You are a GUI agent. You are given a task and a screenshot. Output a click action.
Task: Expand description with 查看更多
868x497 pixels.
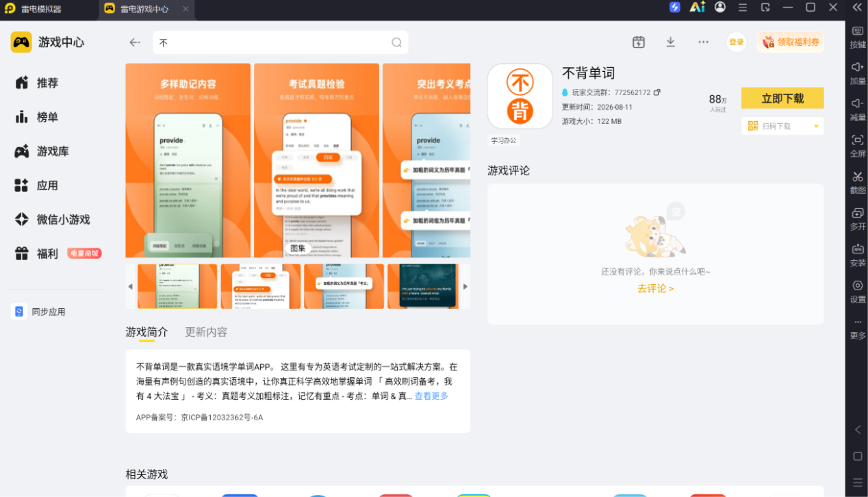tap(431, 396)
